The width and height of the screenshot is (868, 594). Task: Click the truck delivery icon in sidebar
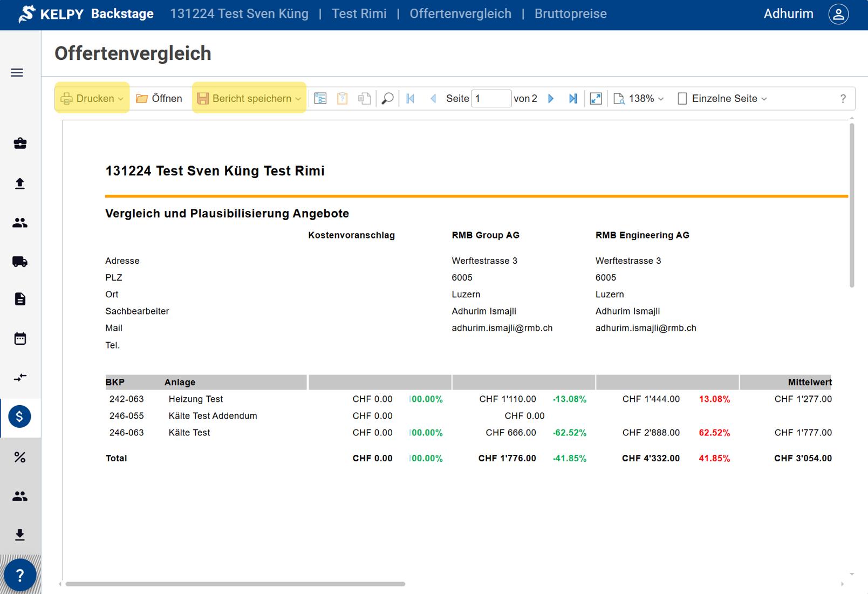20,262
